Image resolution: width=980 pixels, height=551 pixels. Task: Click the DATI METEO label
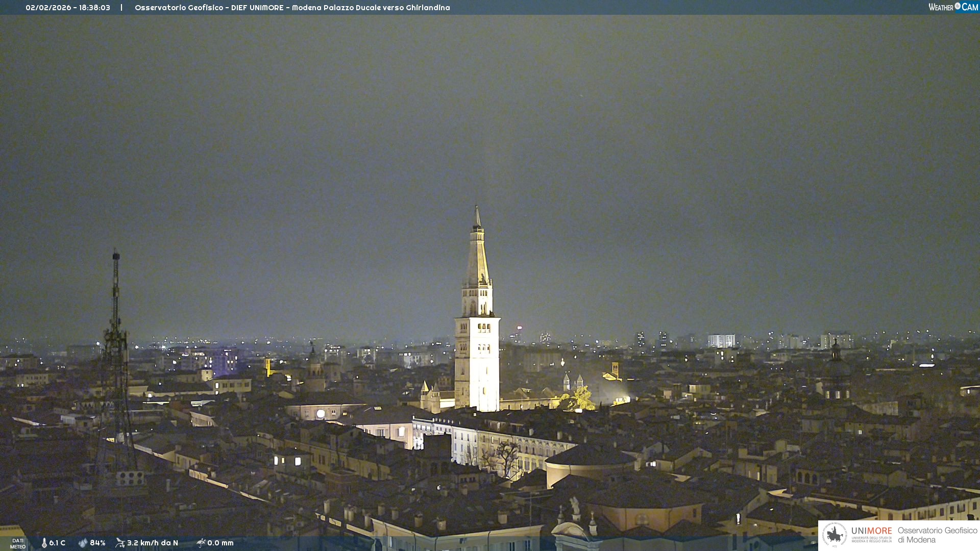(18, 543)
